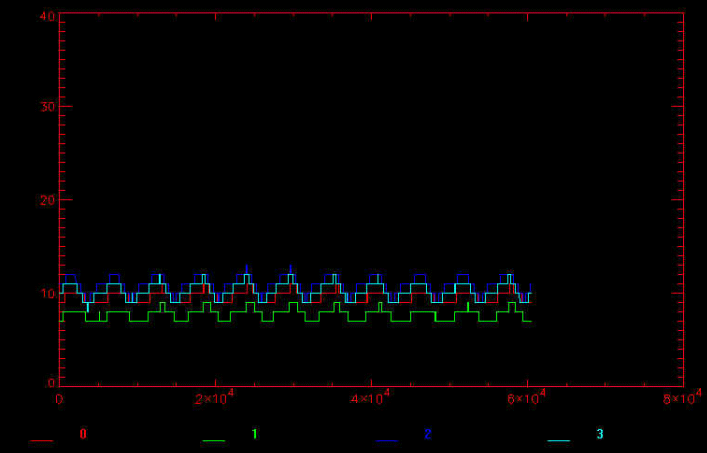Click the x-axis label 6×10^4
This screenshot has width=707, height=453.
pos(525,398)
